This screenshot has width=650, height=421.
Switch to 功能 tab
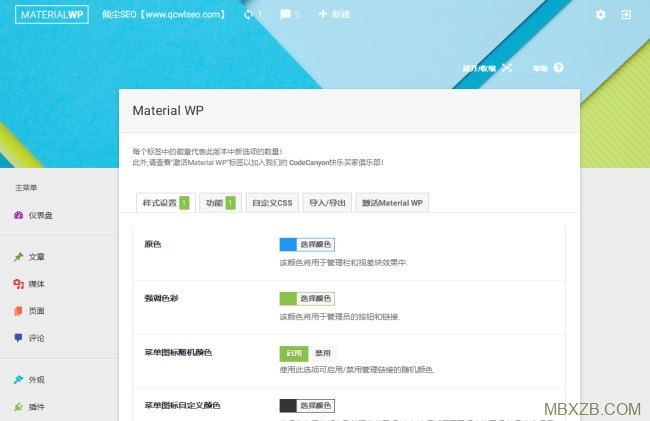click(221, 203)
